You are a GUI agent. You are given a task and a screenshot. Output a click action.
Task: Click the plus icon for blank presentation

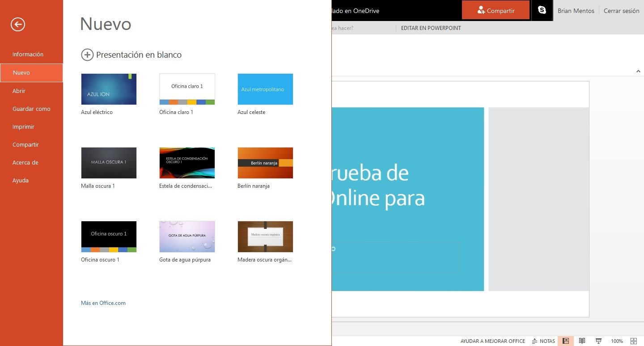click(87, 55)
